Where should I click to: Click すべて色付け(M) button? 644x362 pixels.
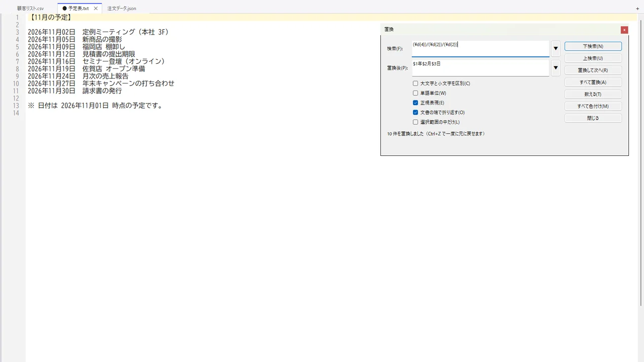593,107
